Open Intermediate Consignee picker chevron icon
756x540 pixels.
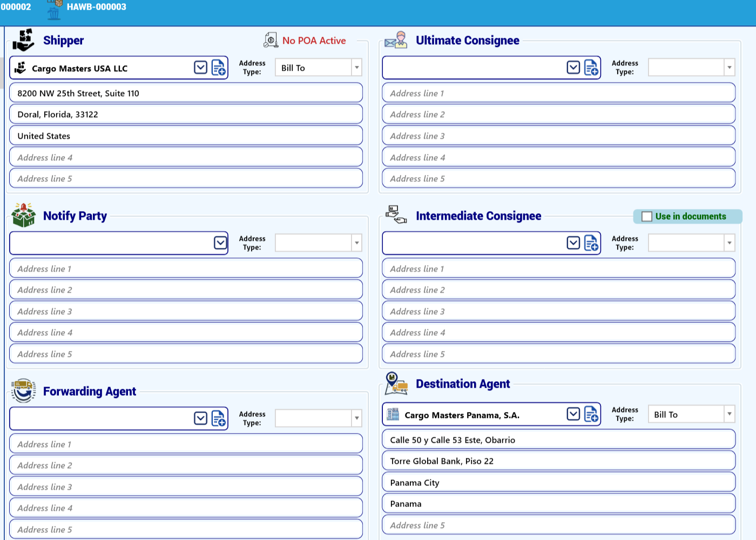click(x=573, y=243)
